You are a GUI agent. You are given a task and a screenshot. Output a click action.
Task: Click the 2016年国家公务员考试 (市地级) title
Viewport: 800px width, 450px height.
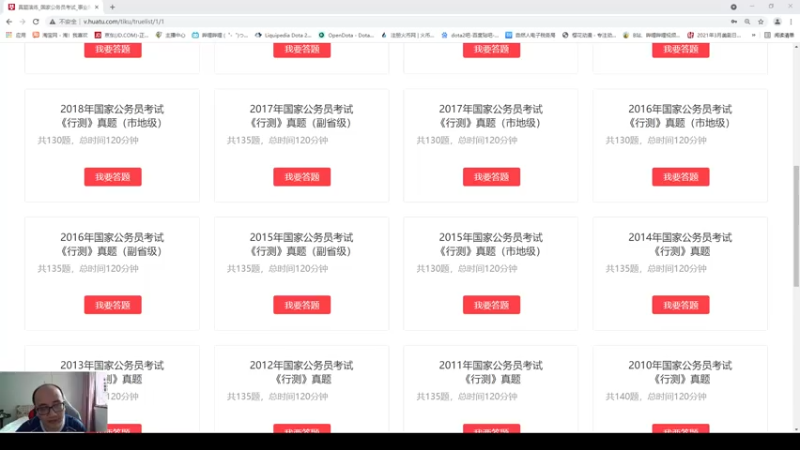click(x=680, y=116)
